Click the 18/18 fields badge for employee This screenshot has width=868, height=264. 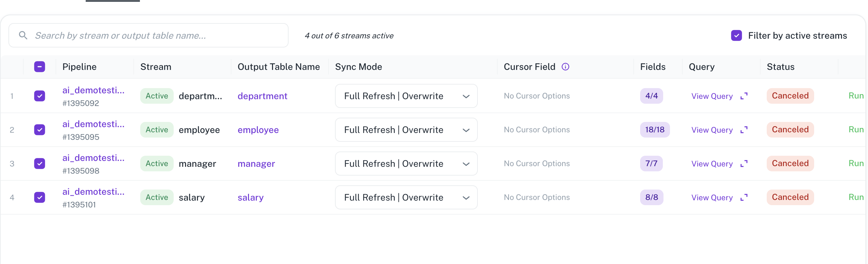pos(654,130)
